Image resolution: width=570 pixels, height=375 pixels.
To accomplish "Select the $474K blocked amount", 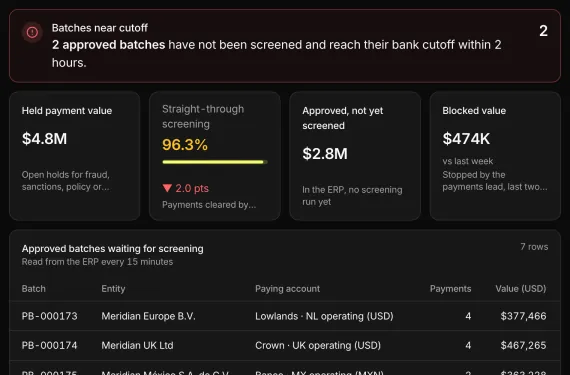I will (x=466, y=139).
